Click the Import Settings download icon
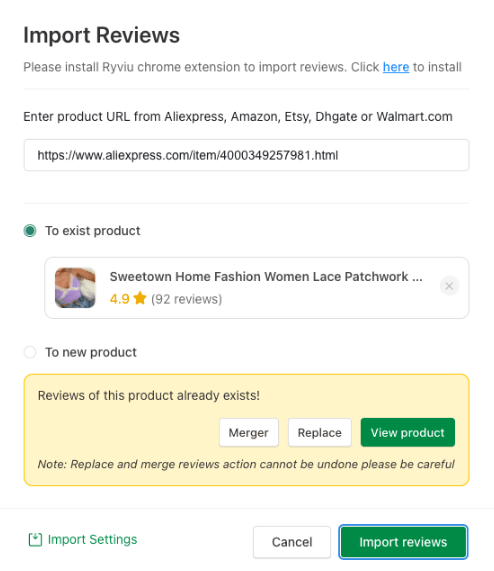 (35, 539)
